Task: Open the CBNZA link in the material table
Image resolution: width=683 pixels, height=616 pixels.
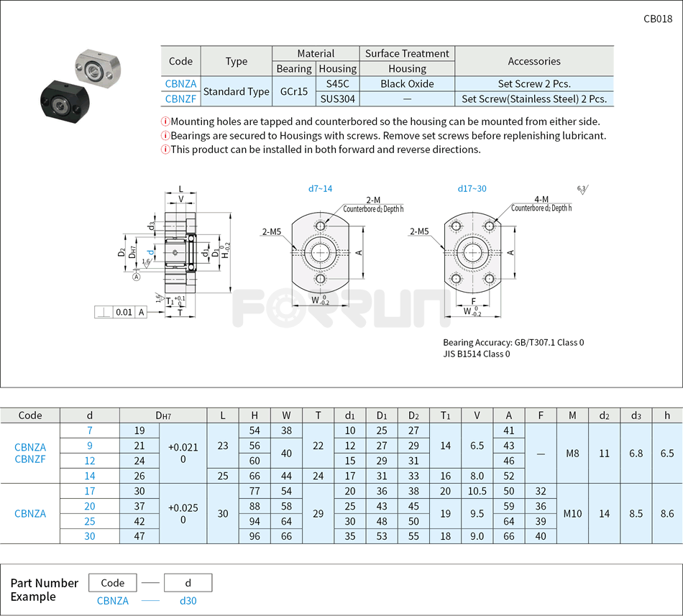Action: click(x=180, y=84)
